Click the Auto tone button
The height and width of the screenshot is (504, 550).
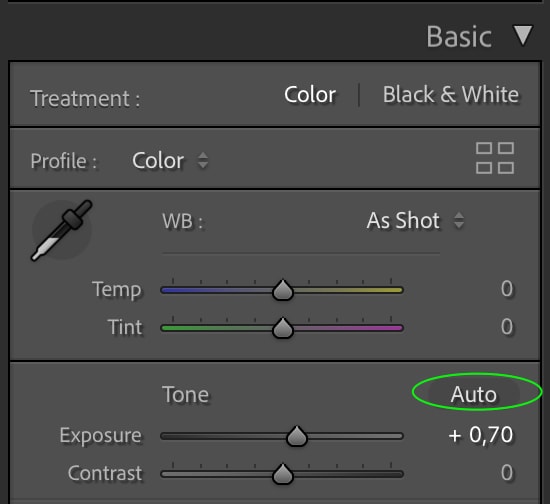click(x=474, y=394)
